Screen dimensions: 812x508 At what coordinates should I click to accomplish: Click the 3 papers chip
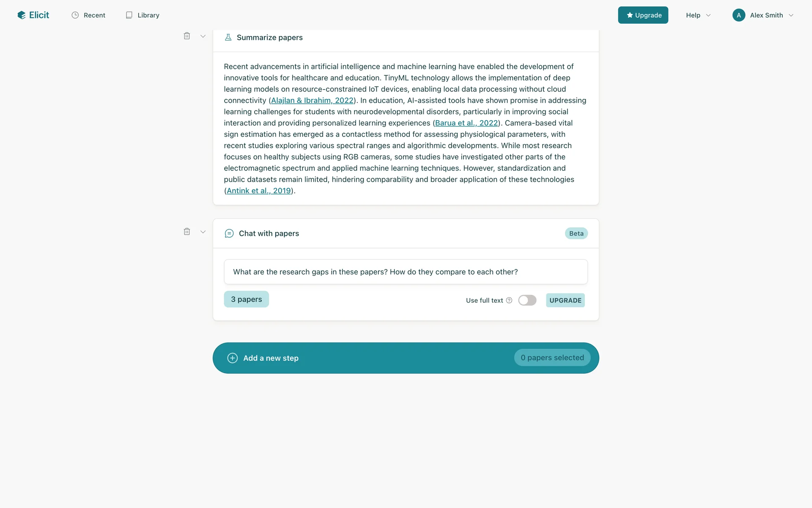[x=246, y=299]
